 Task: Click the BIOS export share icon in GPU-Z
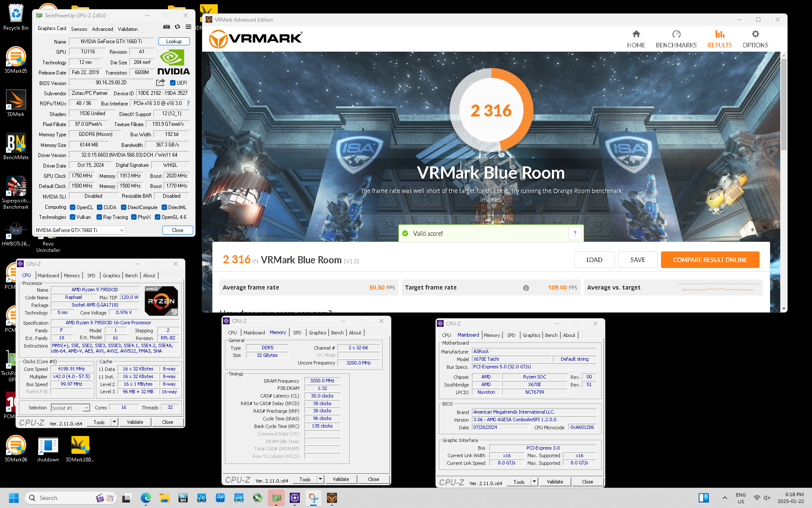(160, 83)
